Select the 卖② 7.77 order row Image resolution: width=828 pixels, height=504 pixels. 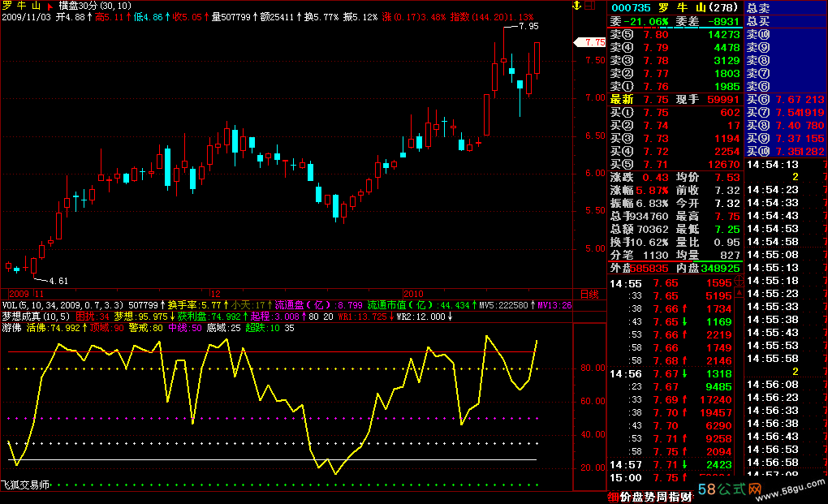click(x=675, y=73)
